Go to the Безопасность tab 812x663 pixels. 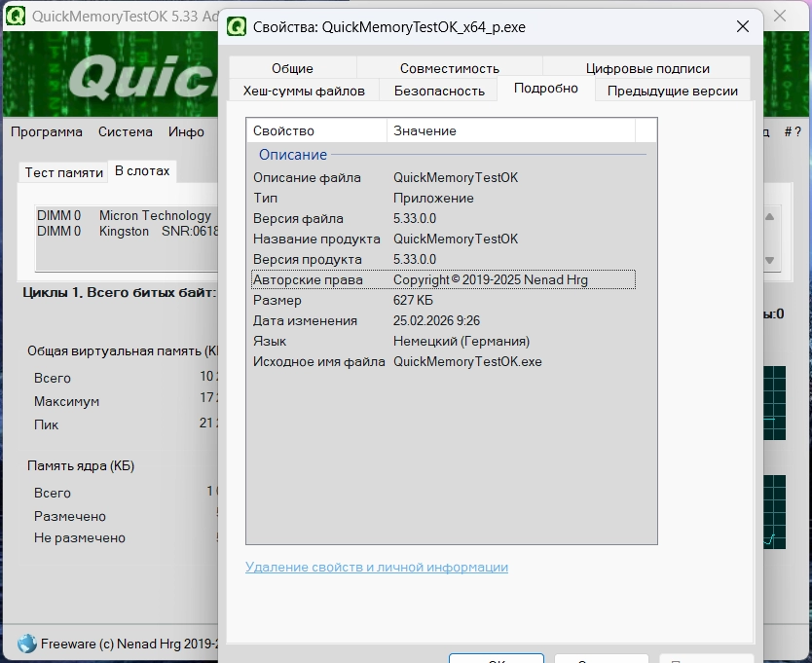(x=439, y=91)
